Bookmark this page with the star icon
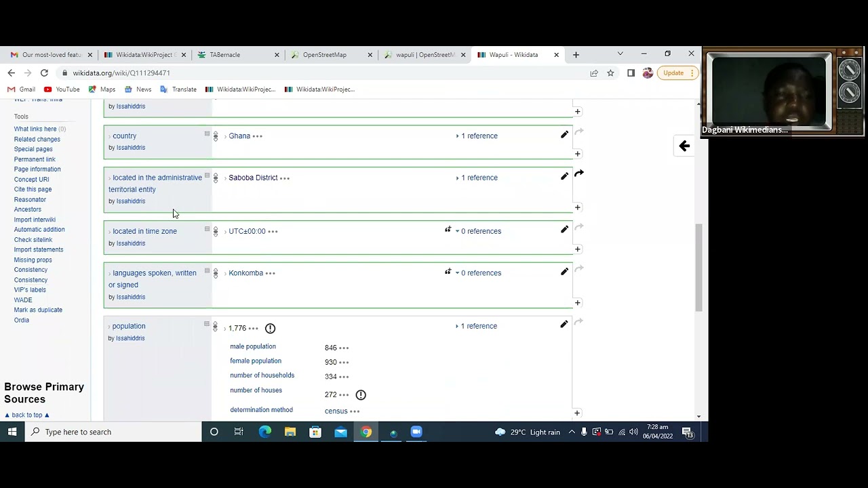The height and width of the screenshot is (488, 868). pos(610,73)
